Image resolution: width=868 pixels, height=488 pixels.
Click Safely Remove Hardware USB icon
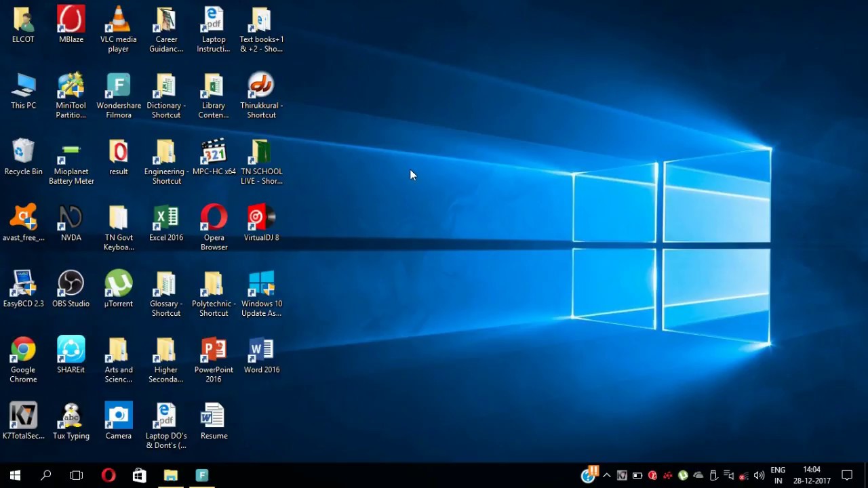click(713, 475)
